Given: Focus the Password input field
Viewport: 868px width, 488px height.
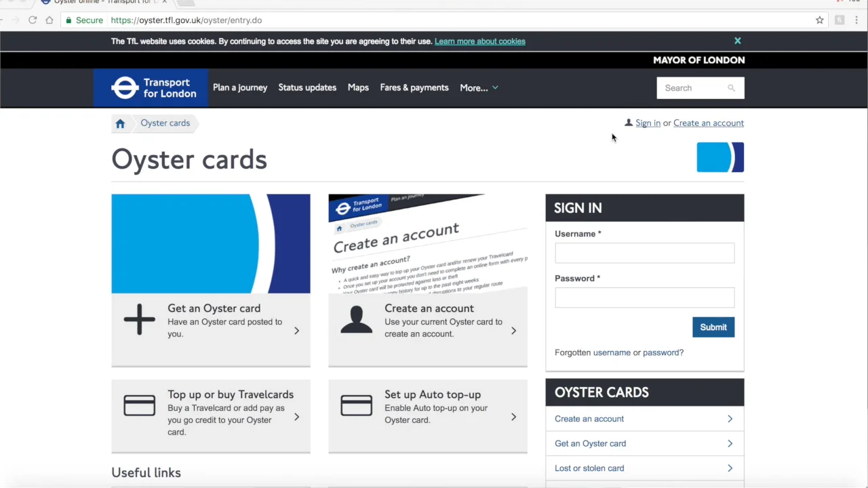Looking at the screenshot, I should pos(644,298).
